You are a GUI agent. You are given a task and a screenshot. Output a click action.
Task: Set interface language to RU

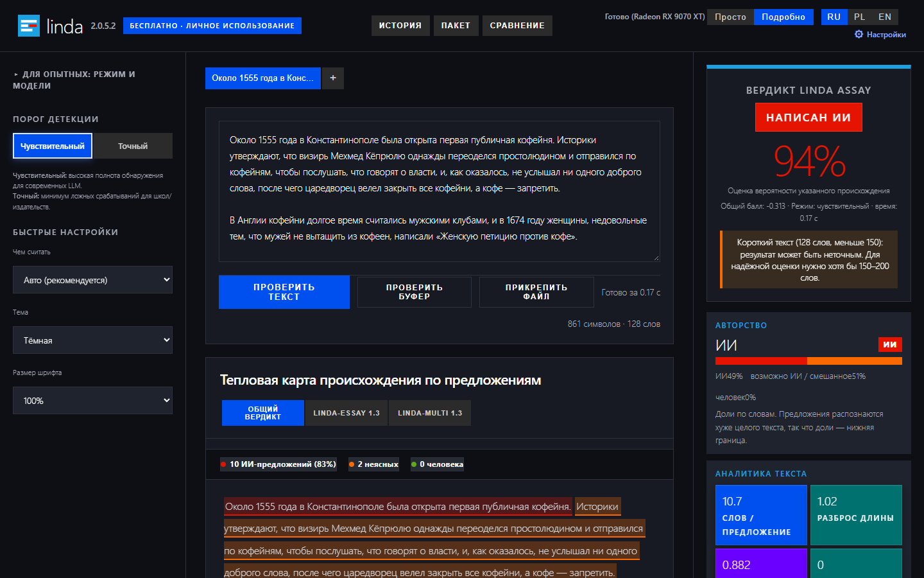834,17
